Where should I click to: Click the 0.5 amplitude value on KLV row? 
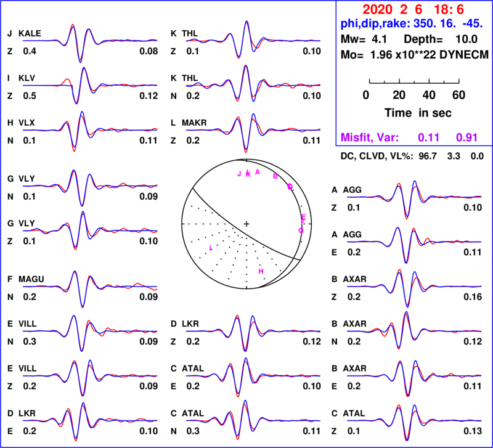tap(30, 96)
